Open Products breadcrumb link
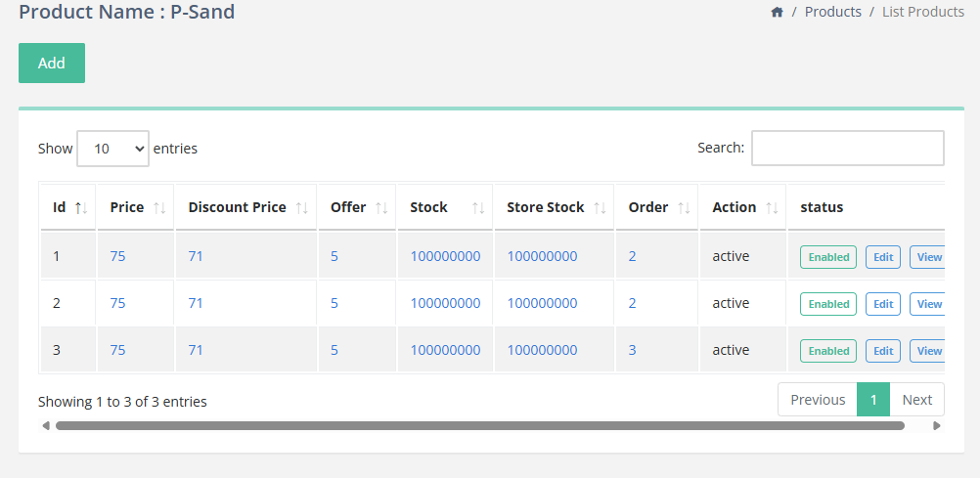This screenshot has height=478, width=980. point(832,13)
